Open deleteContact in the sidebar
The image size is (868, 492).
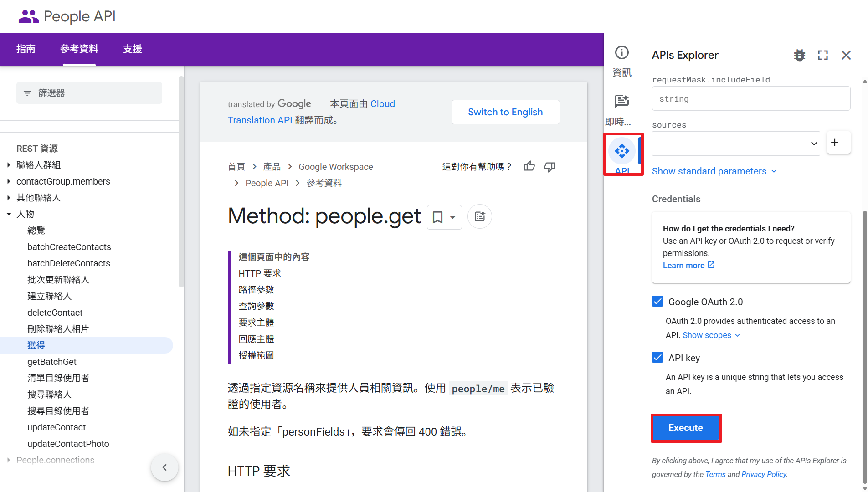point(55,313)
